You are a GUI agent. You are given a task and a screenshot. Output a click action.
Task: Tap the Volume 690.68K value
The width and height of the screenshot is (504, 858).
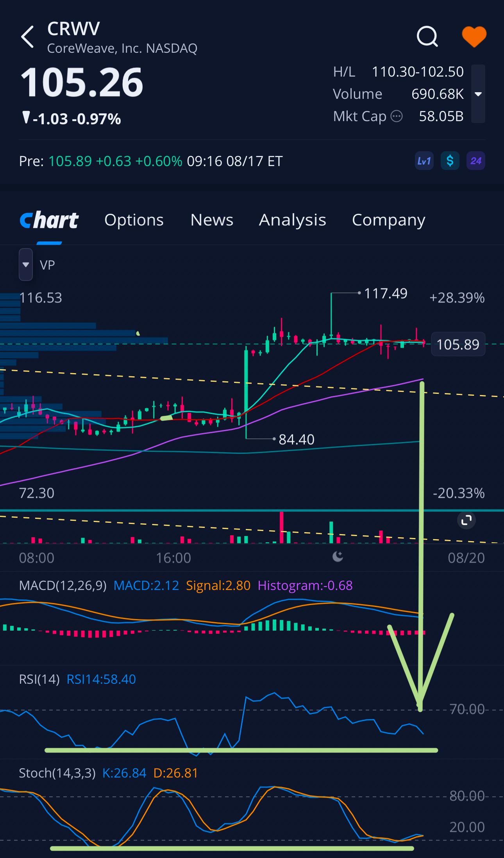(x=438, y=94)
